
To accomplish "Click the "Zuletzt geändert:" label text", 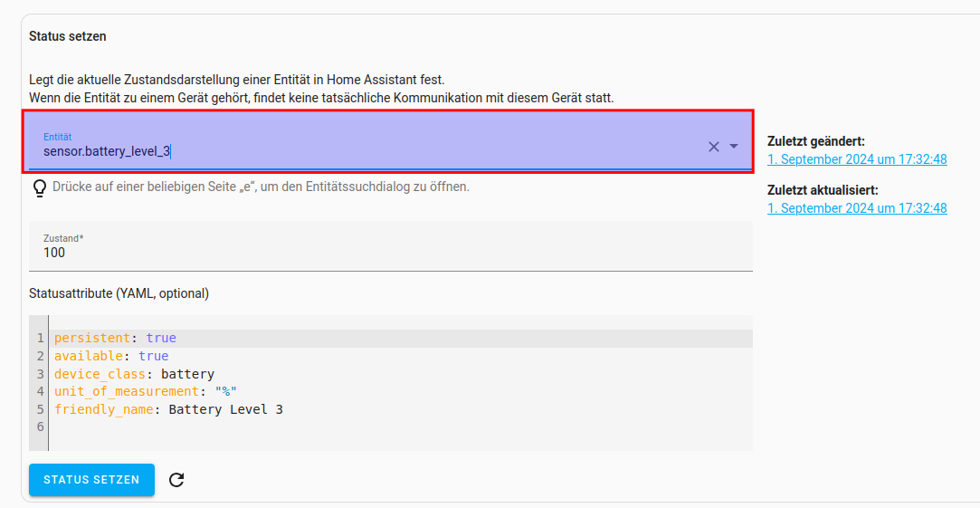I will tap(815, 141).
